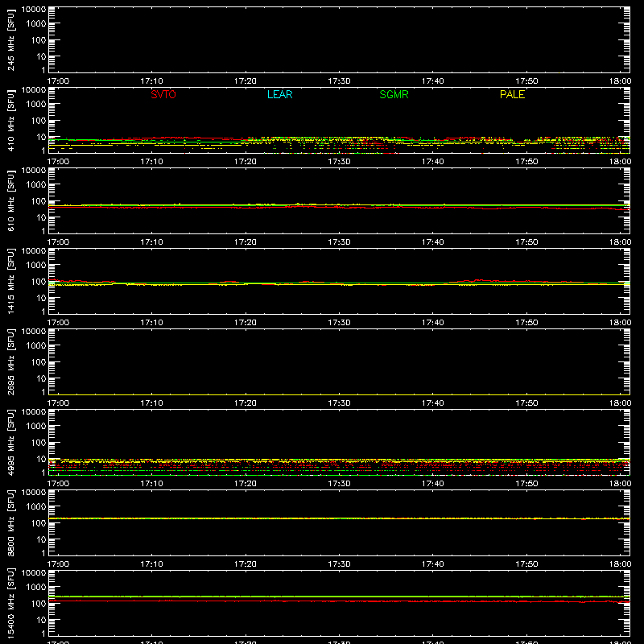The width and height of the screenshot is (644, 644).
Task: Click the 1000 tick of the 15400 MHz axis
Action: 36,588
